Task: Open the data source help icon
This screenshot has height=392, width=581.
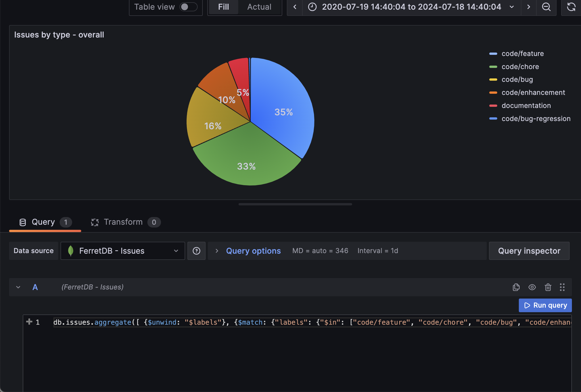Action: click(196, 251)
